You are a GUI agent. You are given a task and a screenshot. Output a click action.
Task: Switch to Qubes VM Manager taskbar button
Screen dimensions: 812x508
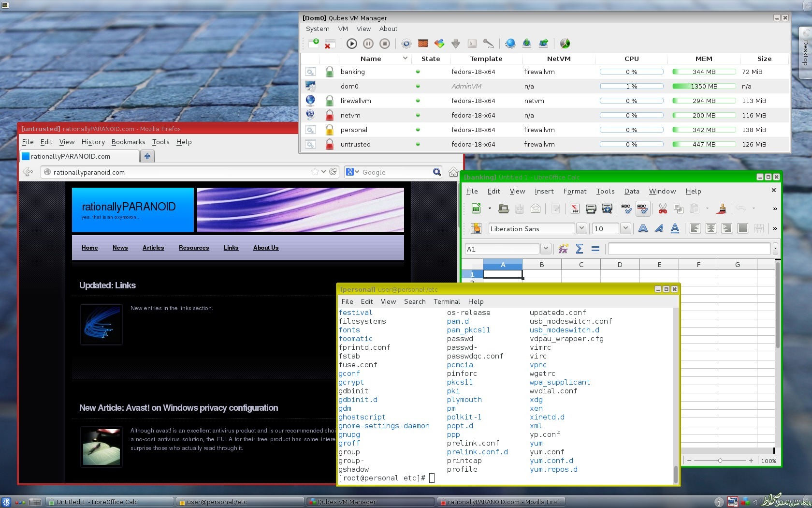(x=370, y=502)
